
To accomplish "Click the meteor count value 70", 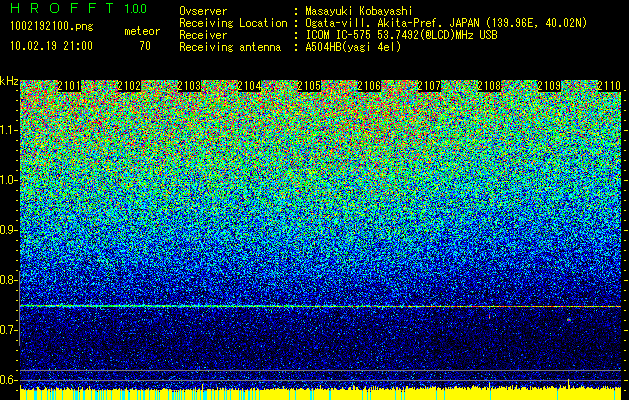I will click(x=145, y=46).
